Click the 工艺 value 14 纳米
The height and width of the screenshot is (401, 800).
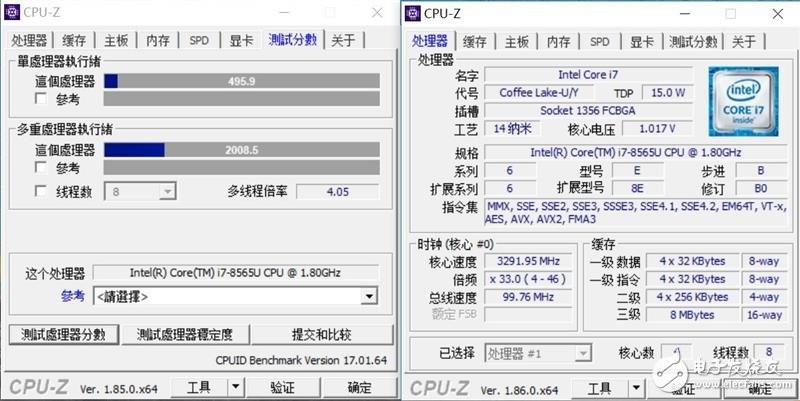tap(512, 128)
